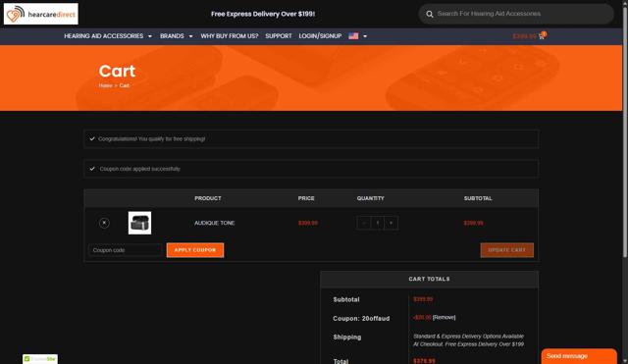Viewport: 628px width, 364px height.
Task: Click the search magnifier icon
Action: [430, 14]
